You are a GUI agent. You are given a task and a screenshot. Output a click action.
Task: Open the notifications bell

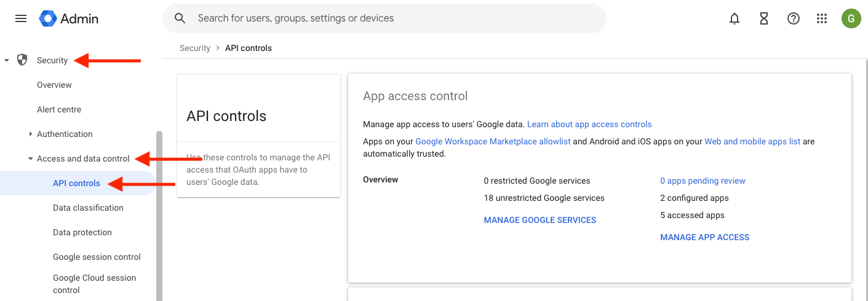tap(734, 18)
